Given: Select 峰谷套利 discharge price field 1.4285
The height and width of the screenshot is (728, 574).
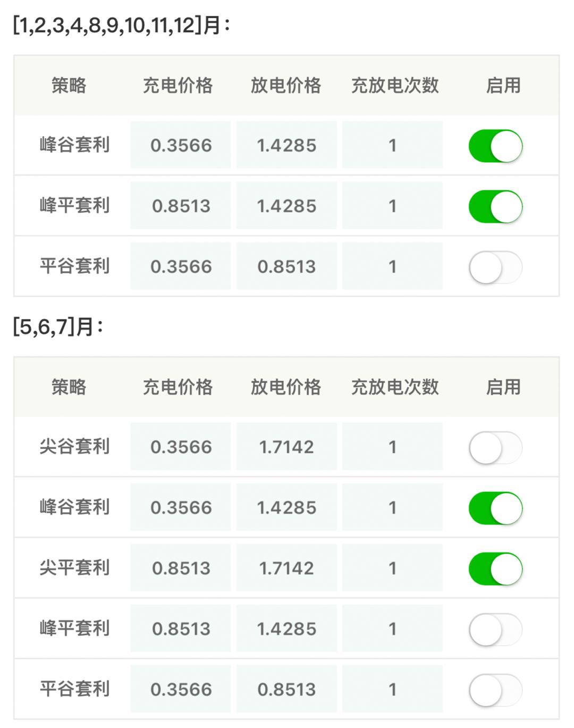Looking at the screenshot, I should click(x=286, y=145).
